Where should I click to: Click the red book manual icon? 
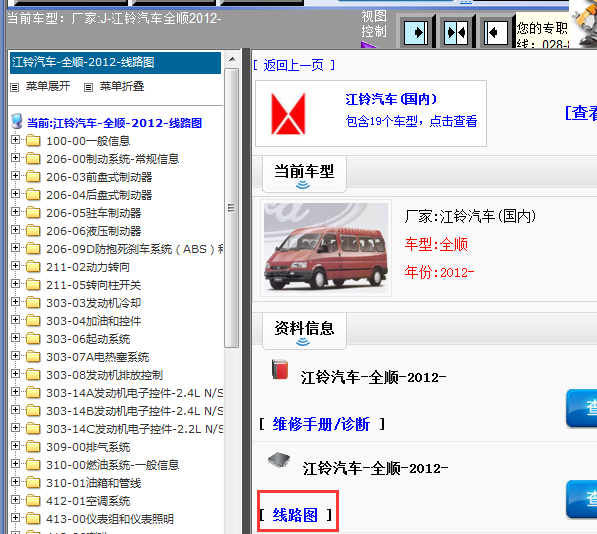[280, 369]
